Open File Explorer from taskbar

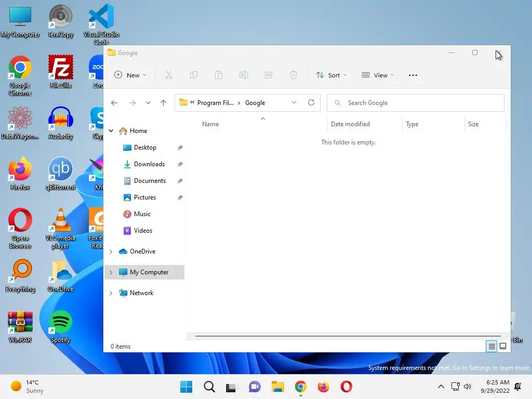click(277, 387)
